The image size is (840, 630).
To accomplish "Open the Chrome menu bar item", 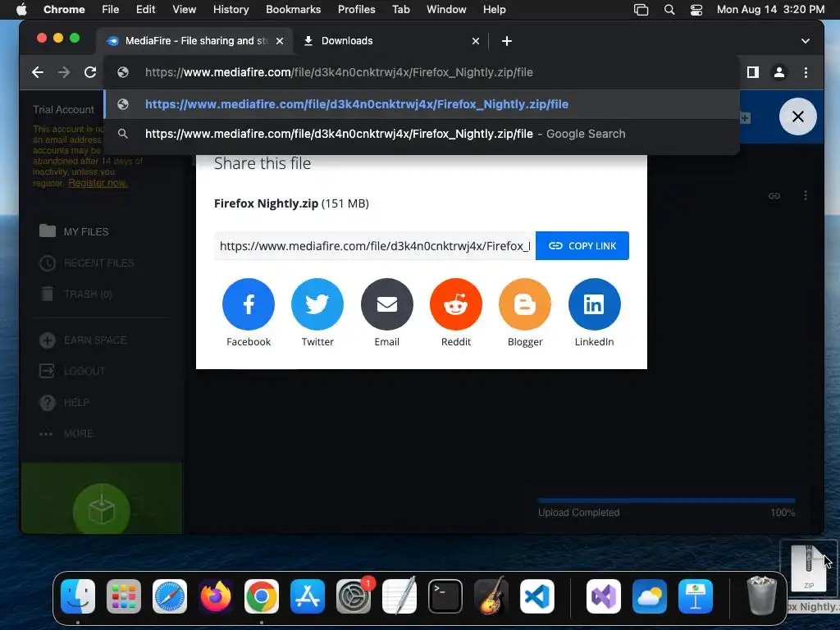I will (x=64, y=9).
